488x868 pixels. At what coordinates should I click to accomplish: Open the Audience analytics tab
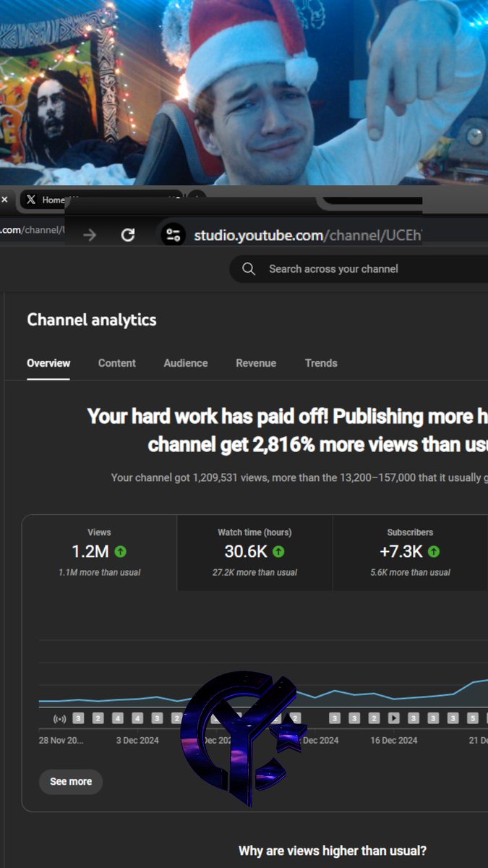(x=186, y=363)
